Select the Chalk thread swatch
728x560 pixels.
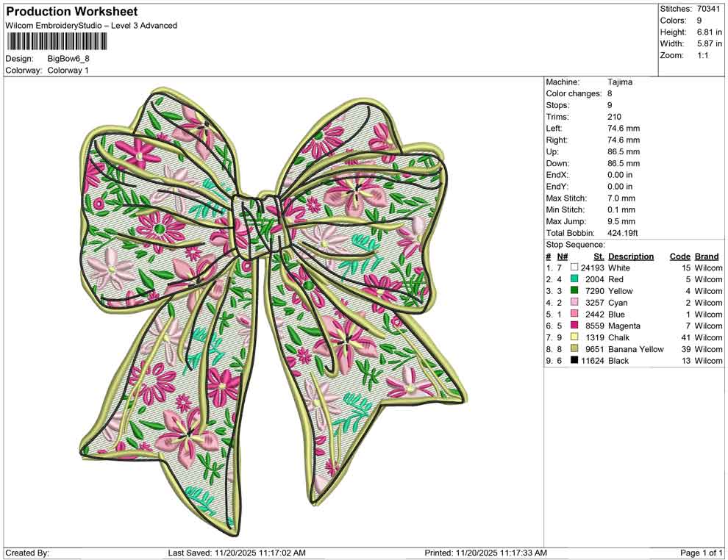574,337
